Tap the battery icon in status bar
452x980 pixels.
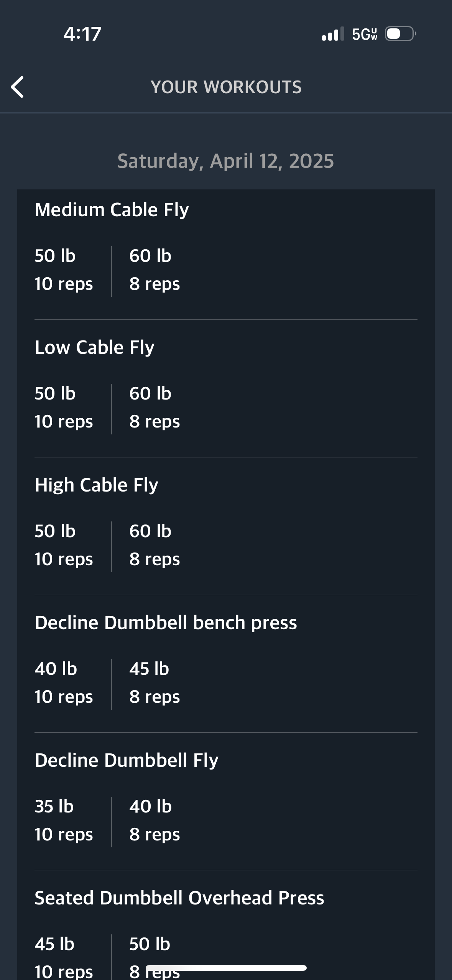(x=401, y=34)
